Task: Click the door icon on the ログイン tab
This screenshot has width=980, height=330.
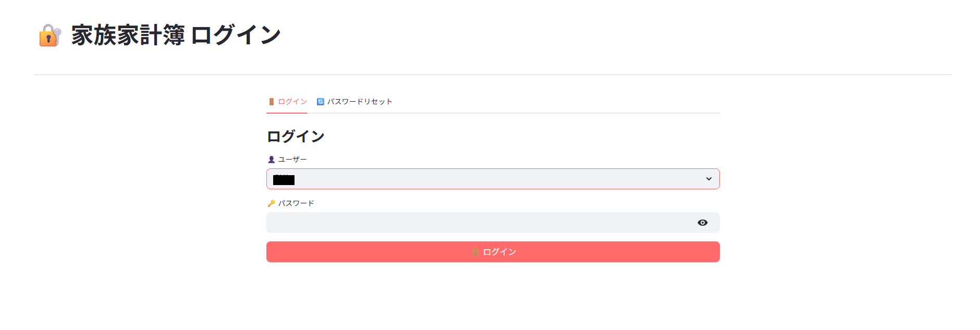Action: 271,102
